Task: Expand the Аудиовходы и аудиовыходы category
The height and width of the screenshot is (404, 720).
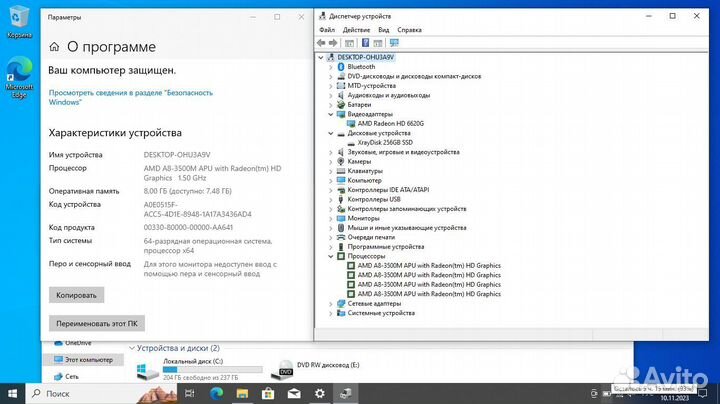Action: [331, 95]
